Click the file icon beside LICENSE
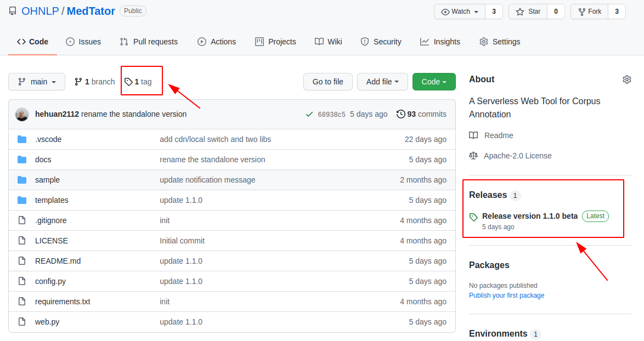The height and width of the screenshot is (341, 644). [22, 241]
